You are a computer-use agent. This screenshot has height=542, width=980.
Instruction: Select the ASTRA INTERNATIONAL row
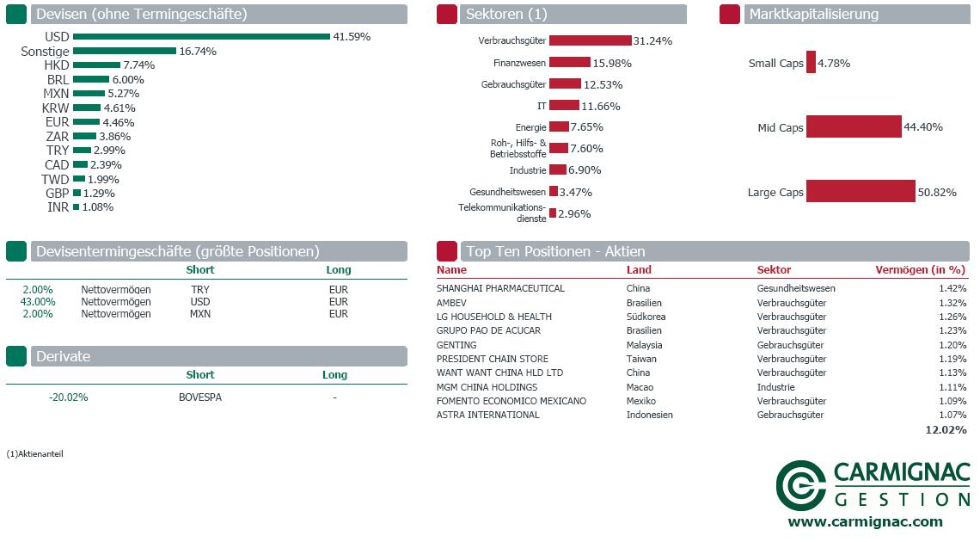[701, 415]
